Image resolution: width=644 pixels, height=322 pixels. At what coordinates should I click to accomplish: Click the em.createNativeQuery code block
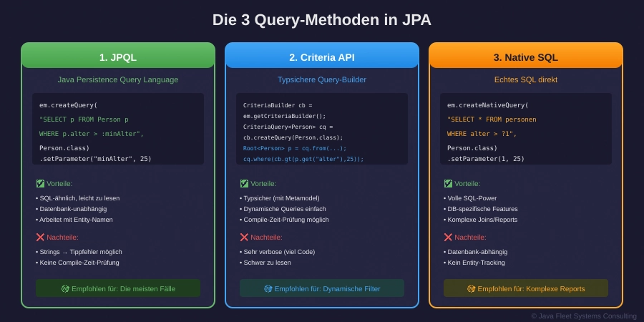coord(526,129)
